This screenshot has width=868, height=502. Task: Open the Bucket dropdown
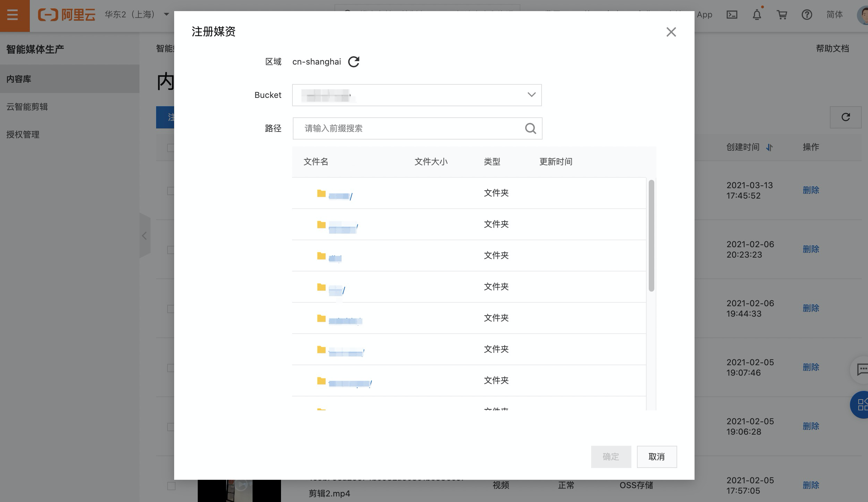click(417, 95)
